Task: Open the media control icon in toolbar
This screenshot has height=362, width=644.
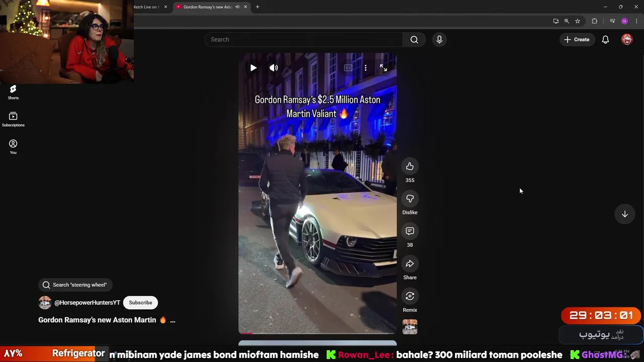Action: (612, 21)
